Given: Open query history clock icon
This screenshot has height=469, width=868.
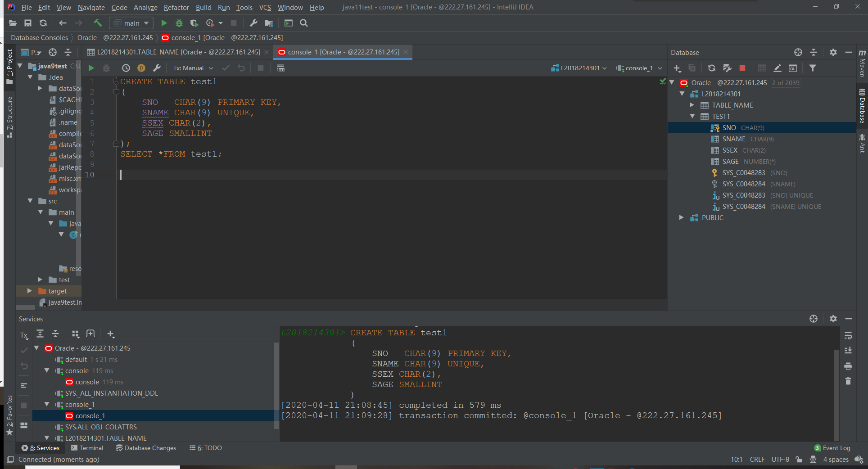Looking at the screenshot, I should (126, 68).
